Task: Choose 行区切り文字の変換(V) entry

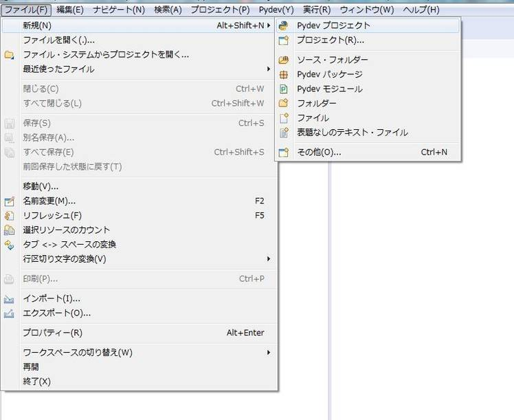Action: tap(139, 259)
